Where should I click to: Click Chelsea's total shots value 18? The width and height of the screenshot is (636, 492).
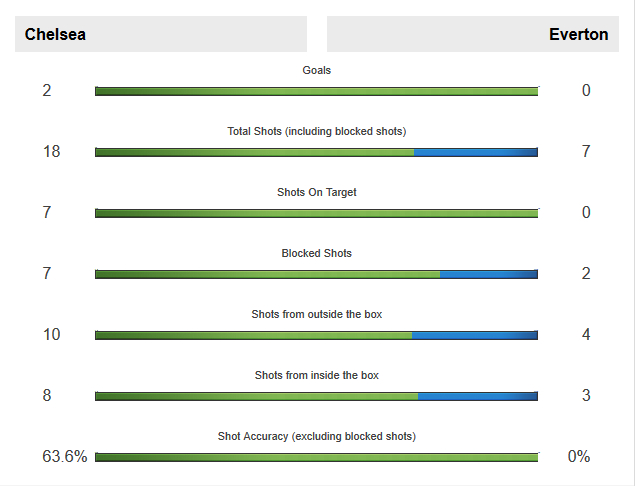click(51, 151)
